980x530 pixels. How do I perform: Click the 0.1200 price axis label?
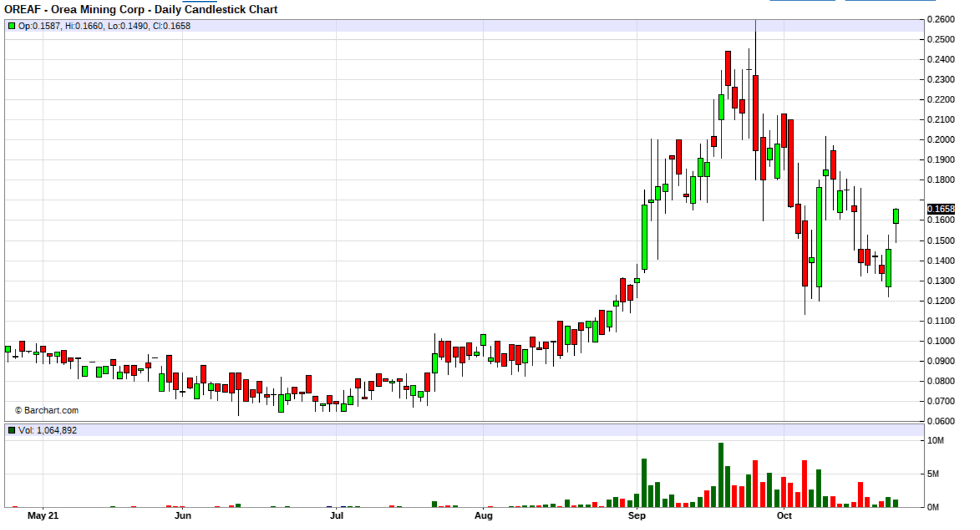click(x=941, y=301)
